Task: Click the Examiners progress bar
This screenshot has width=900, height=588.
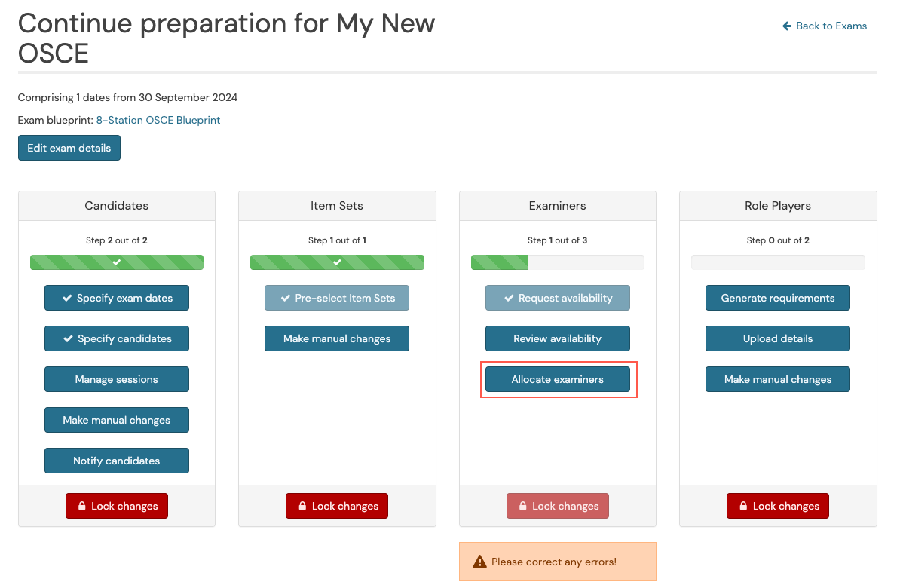Action: [x=557, y=262]
